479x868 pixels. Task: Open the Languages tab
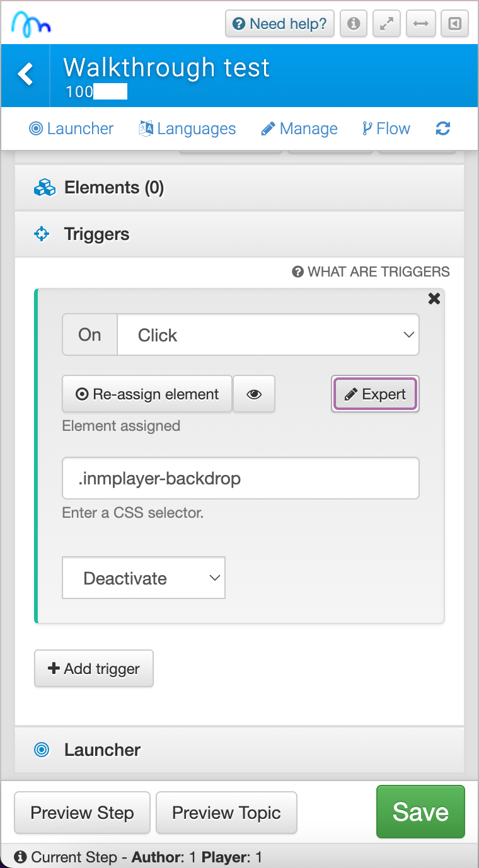(x=188, y=129)
